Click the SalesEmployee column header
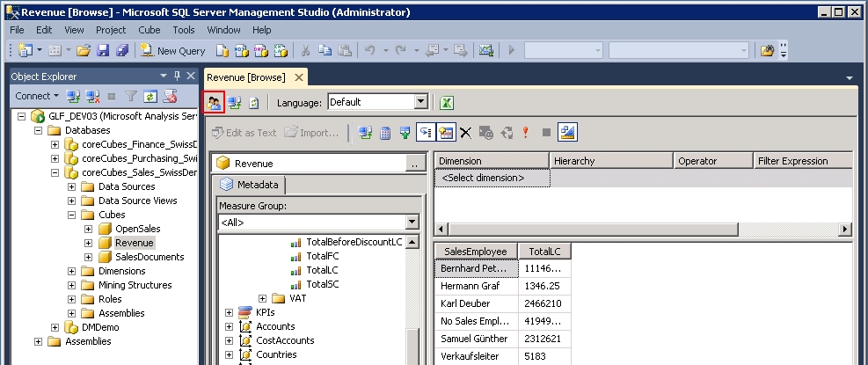868x365 pixels. 476,252
